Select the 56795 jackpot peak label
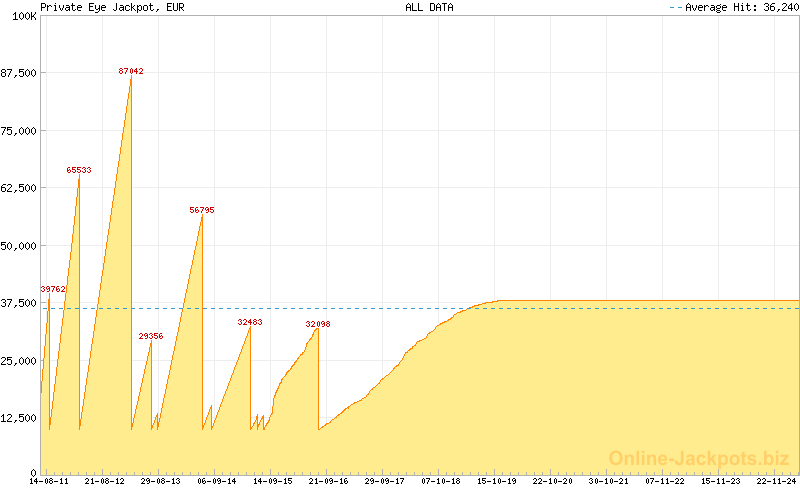This screenshot has height=490, width=800. (202, 210)
